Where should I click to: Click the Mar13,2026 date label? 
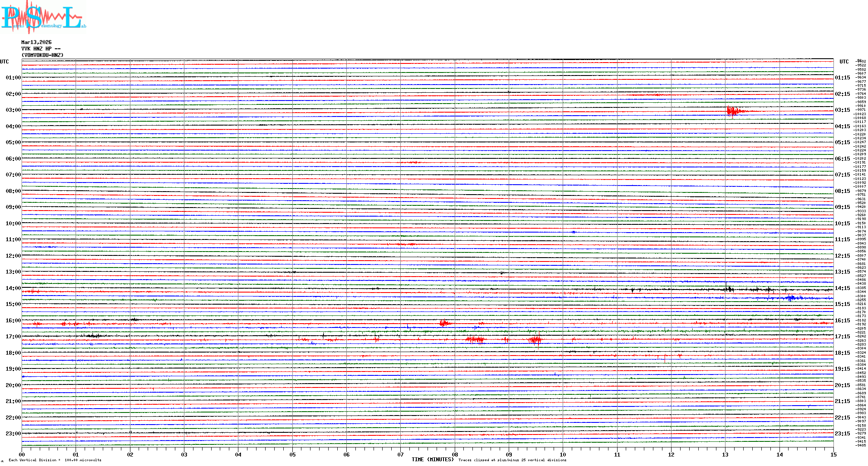pyautogui.click(x=36, y=42)
